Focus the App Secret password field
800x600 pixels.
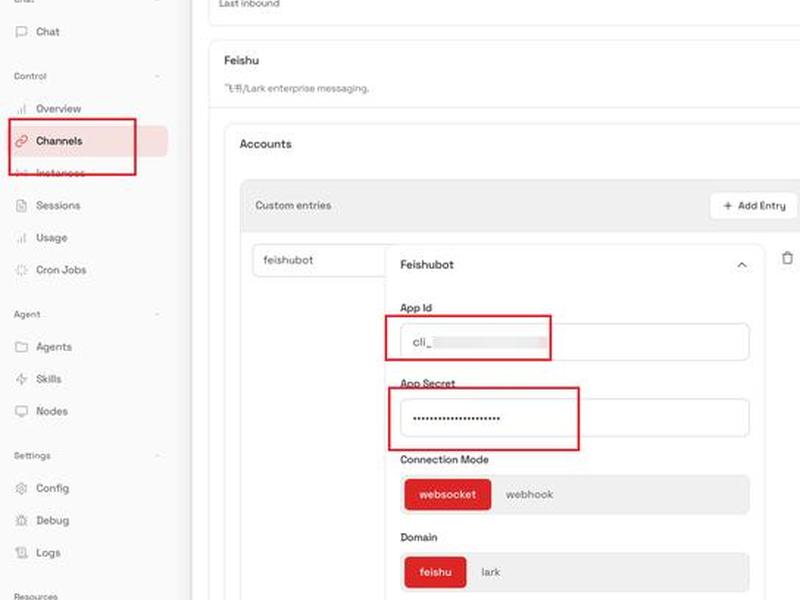click(574, 418)
